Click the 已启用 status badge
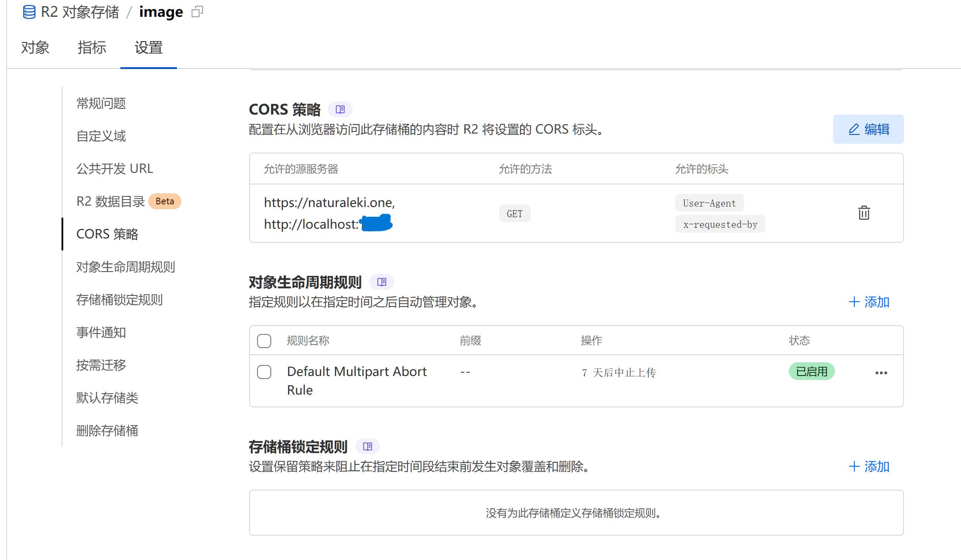Screen dimensions: 961x560 [x=811, y=372]
